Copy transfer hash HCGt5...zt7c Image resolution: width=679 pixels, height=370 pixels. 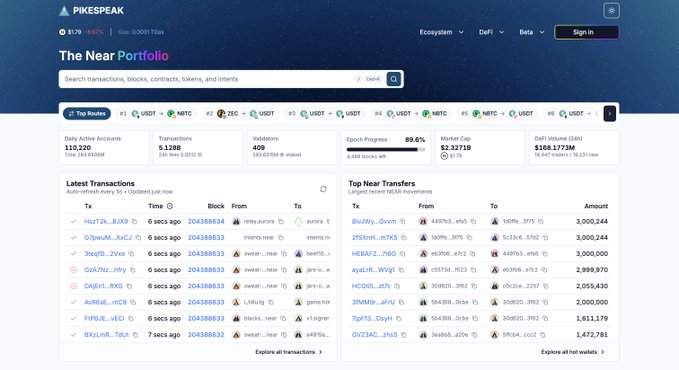397,286
